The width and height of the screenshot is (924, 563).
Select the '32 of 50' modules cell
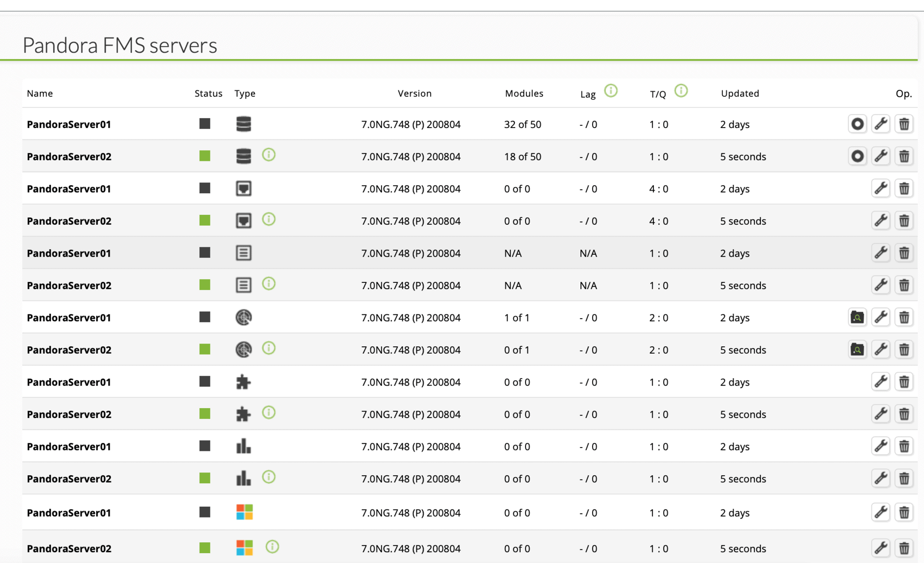click(x=523, y=124)
